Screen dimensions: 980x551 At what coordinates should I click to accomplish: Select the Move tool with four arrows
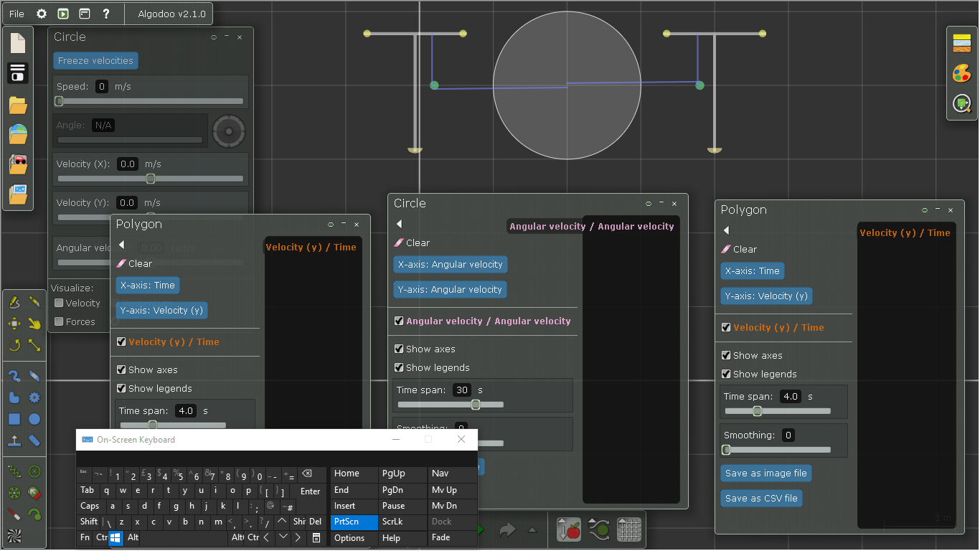14,324
